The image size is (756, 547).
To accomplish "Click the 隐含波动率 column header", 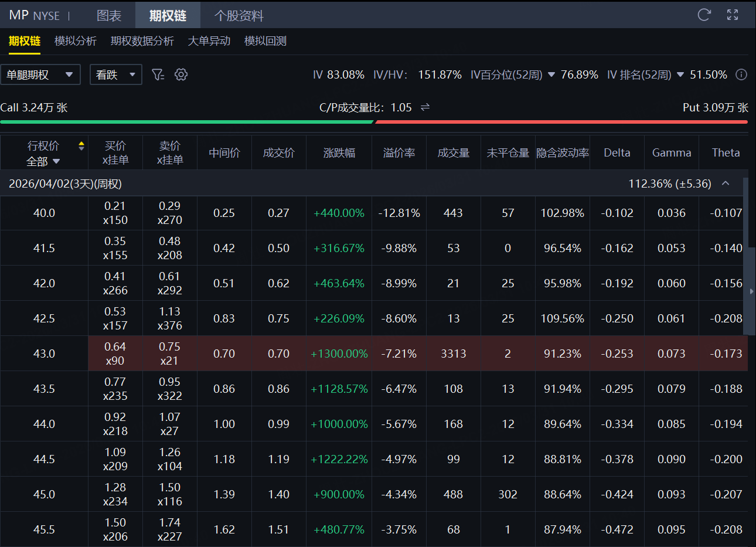I will (562, 153).
